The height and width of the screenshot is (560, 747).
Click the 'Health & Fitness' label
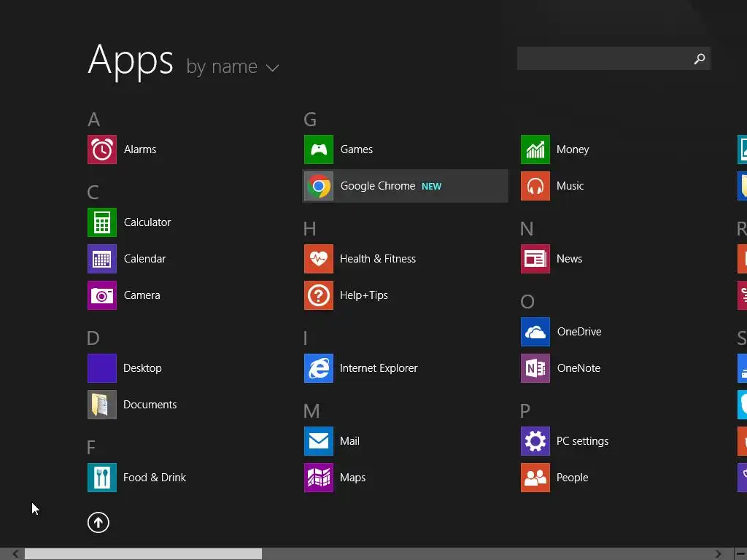378,259
